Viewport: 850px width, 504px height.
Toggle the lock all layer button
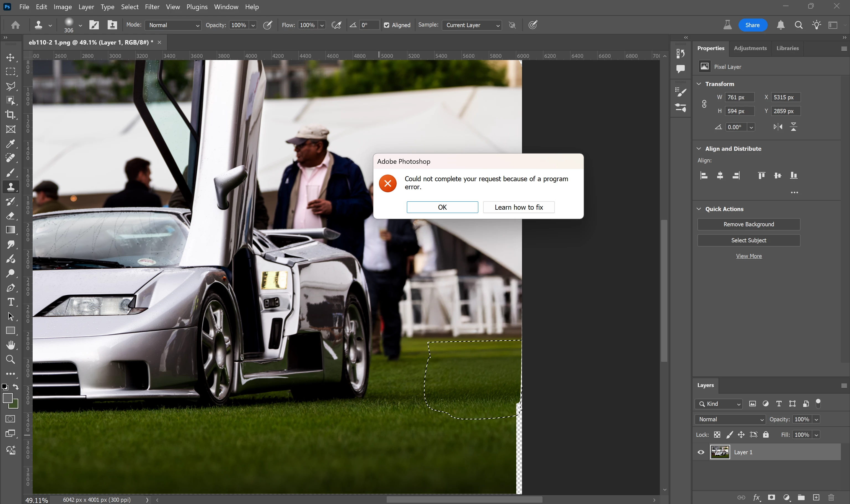click(766, 435)
